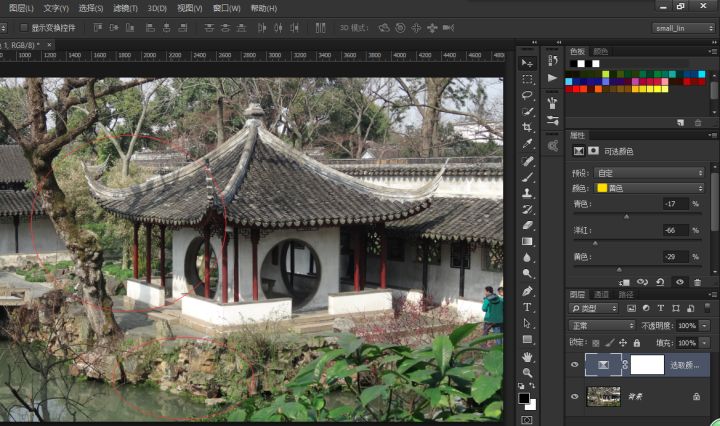Hide the 选取颜色 adjustment layer
This screenshot has height=426, width=720.
(574, 364)
